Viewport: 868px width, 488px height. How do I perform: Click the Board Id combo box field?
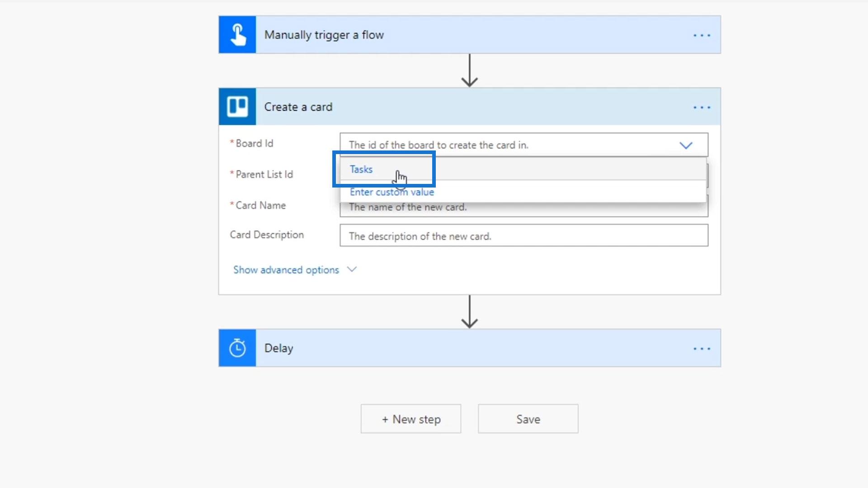497,145
